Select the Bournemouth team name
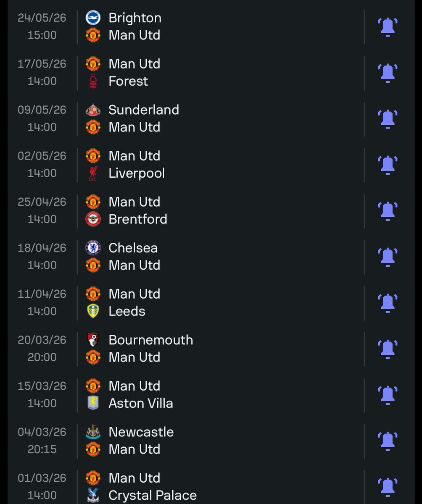 pos(151,340)
